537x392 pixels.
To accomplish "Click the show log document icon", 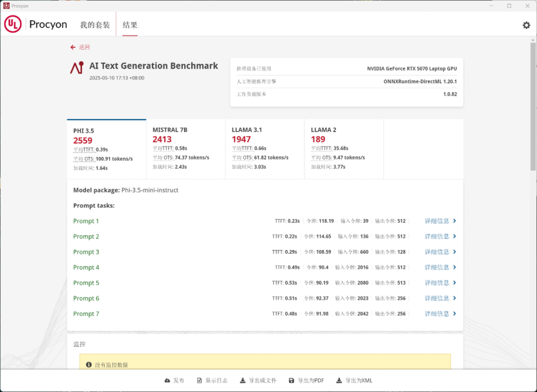I will pos(199,380).
